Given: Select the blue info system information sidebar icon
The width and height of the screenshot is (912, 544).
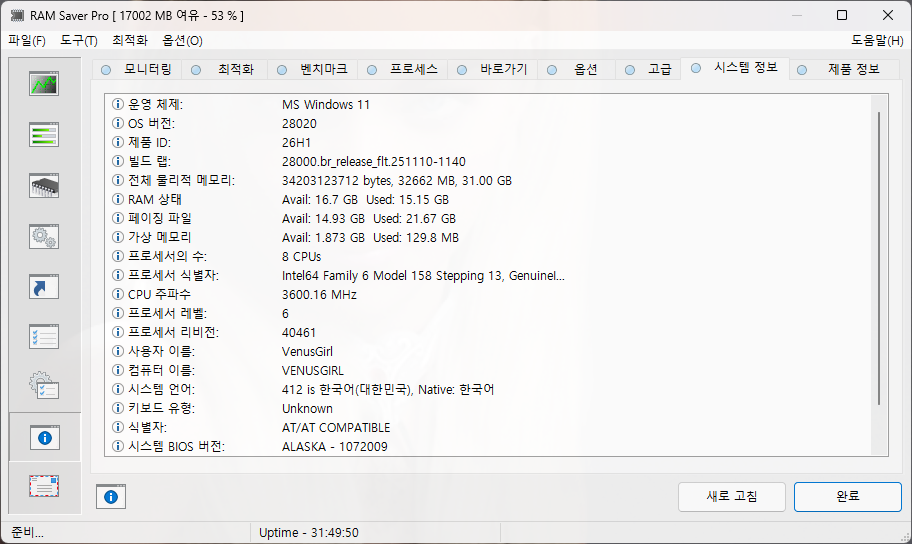Looking at the screenshot, I should (x=44, y=438).
